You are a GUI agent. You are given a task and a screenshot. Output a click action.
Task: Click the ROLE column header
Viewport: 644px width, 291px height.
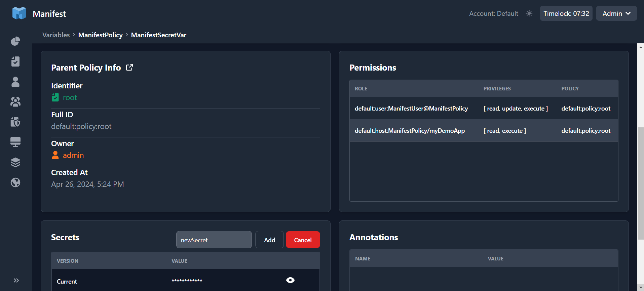point(361,88)
